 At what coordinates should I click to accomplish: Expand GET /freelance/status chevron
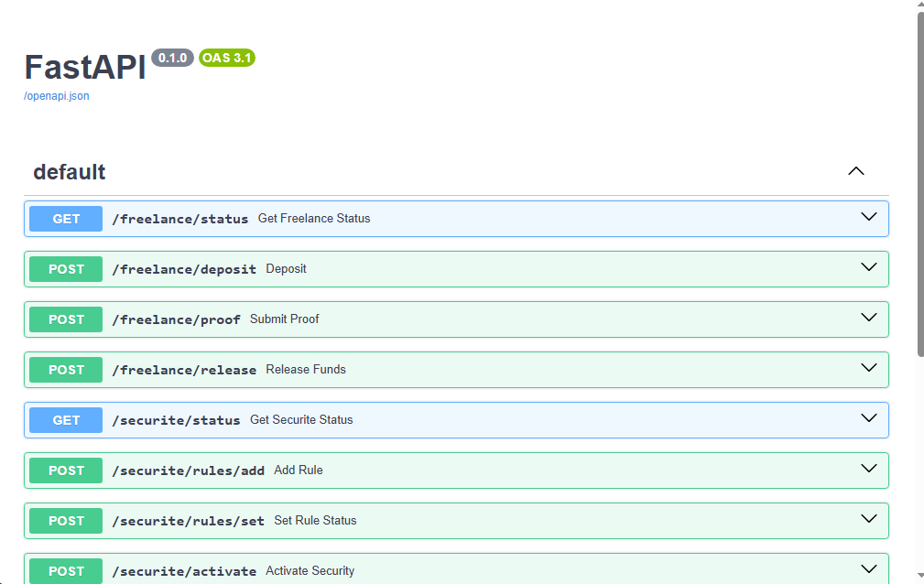[869, 217]
